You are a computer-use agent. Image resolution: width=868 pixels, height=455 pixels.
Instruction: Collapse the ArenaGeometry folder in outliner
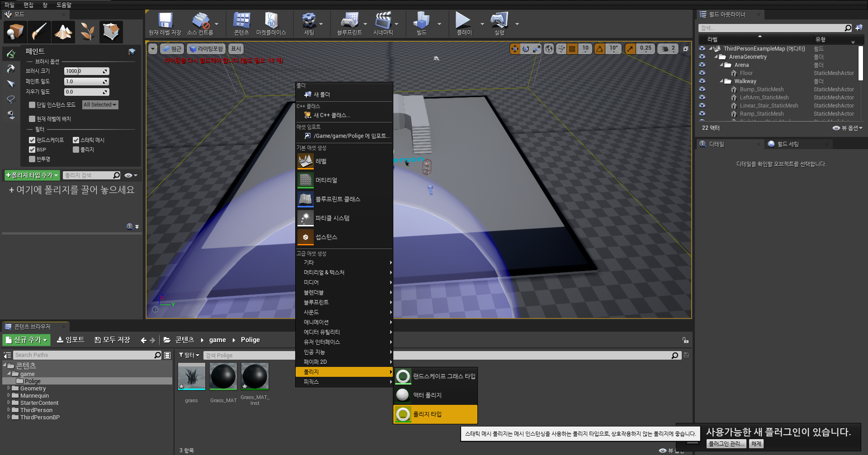pos(716,57)
